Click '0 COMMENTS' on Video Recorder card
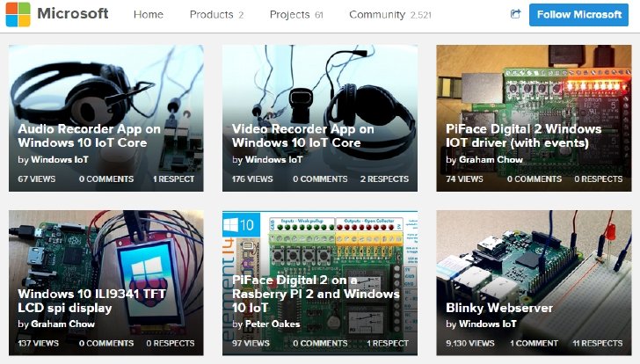This screenshot has height=364, width=640. [320, 178]
